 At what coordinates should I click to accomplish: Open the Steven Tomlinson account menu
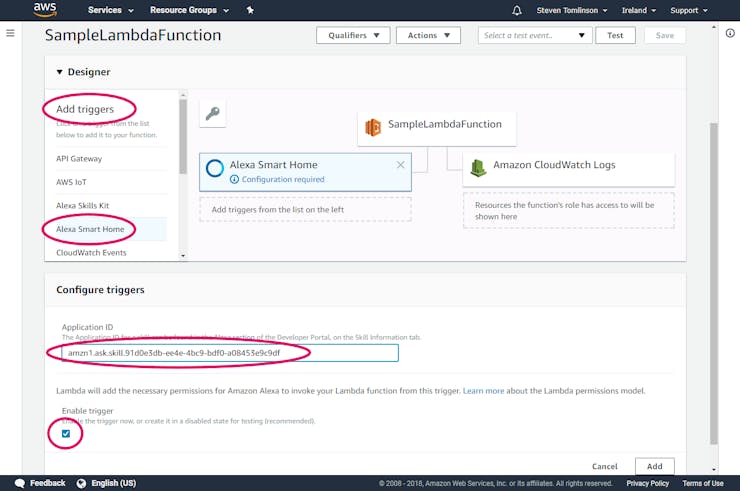pos(572,10)
